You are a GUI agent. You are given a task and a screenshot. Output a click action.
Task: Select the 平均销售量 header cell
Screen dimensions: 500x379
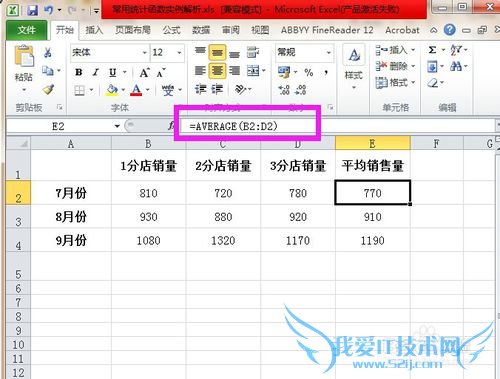(x=373, y=165)
